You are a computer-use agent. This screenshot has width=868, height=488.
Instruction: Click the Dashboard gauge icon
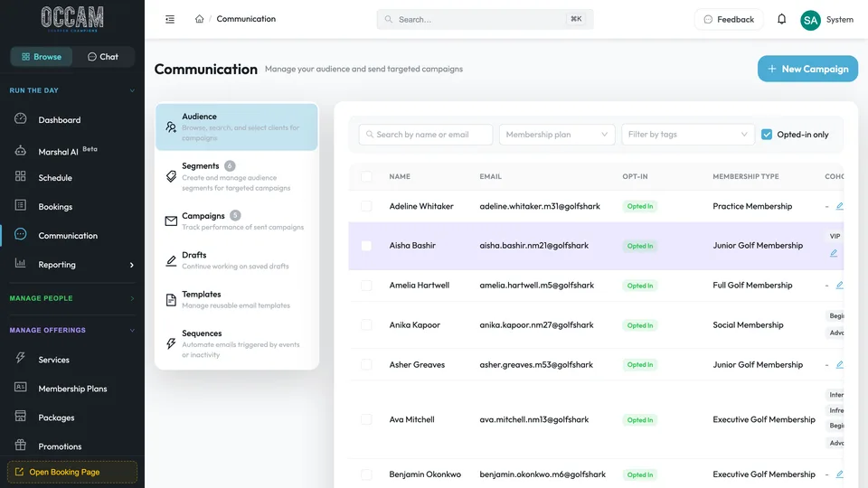[x=21, y=118]
